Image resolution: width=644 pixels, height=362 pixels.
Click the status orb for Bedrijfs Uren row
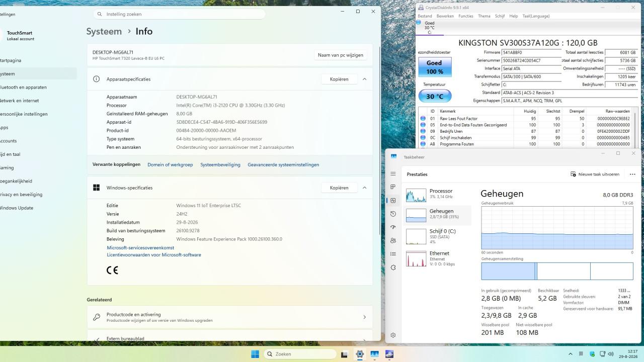pyautogui.click(x=423, y=131)
